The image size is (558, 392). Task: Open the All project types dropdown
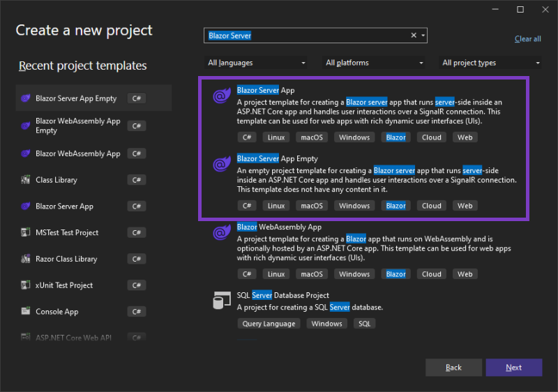coord(490,63)
